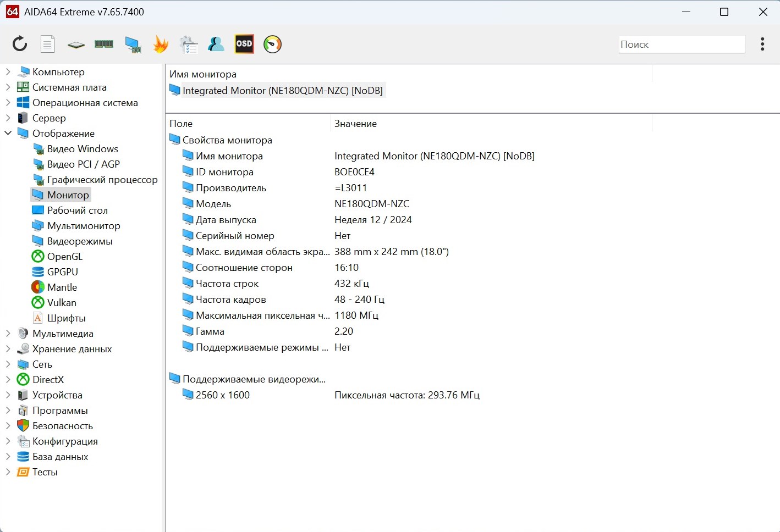The image size is (780, 532).
Task: Open the Report document icon
Action: click(x=48, y=44)
